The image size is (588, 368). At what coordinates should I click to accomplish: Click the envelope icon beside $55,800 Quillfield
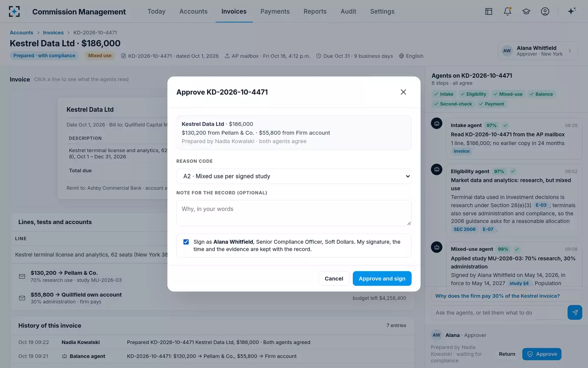tap(22, 298)
